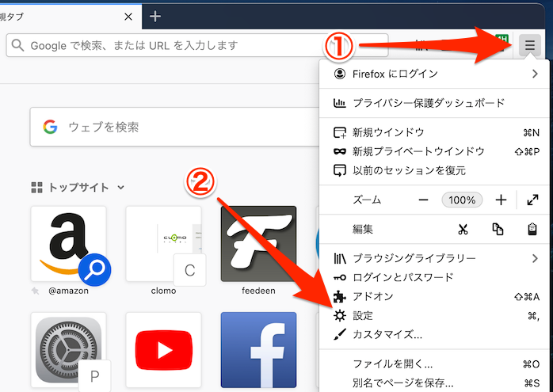Expand the ブラウジングライブラリー submenu chevron
553x392 pixels.
point(535,258)
